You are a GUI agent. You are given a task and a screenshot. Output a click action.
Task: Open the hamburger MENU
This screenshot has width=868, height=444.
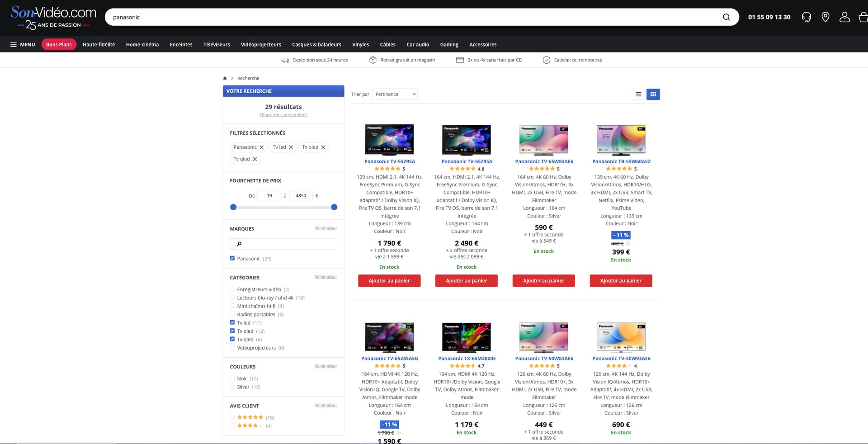click(x=23, y=44)
